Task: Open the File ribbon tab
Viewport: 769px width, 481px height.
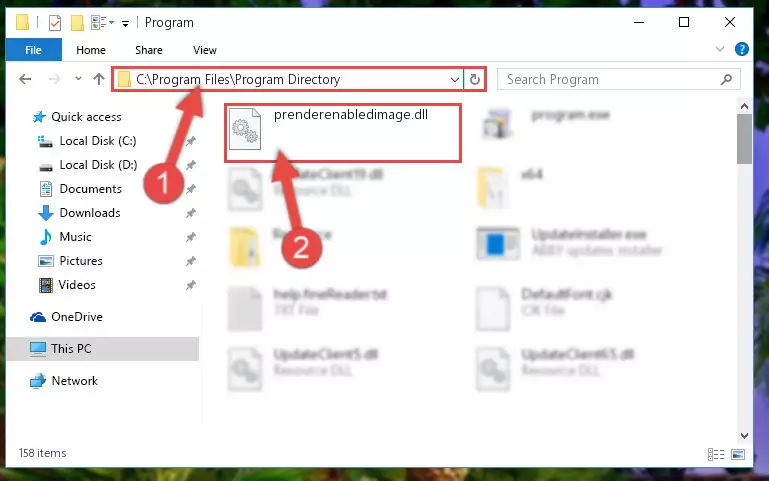Action: click(x=33, y=50)
